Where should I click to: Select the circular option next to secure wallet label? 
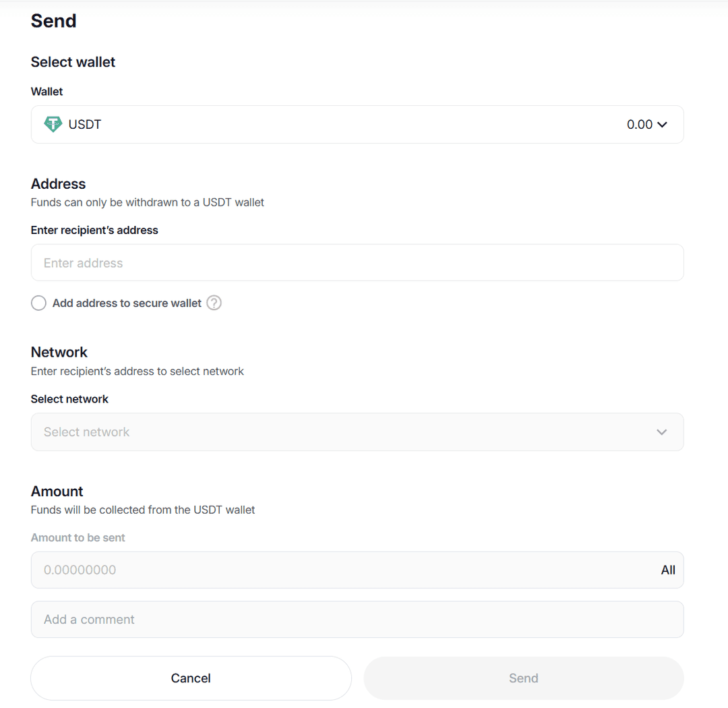[x=38, y=303]
